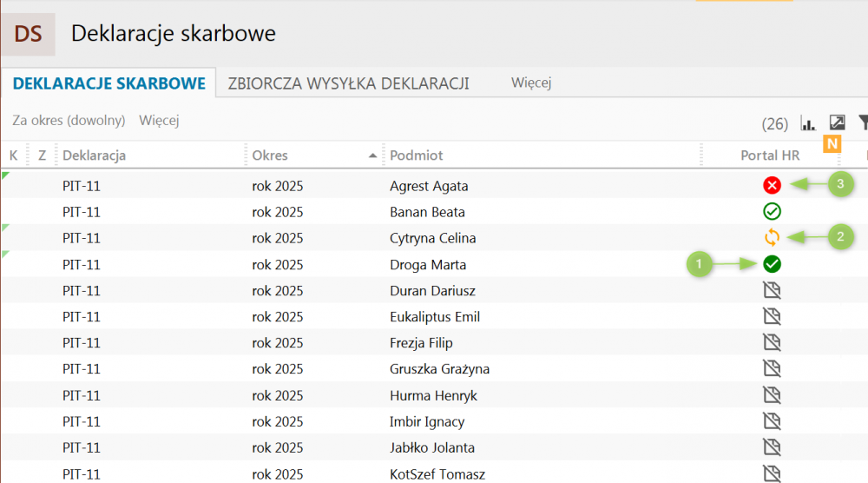Click the orange sync icon for Cytryna Celina

tap(772, 237)
